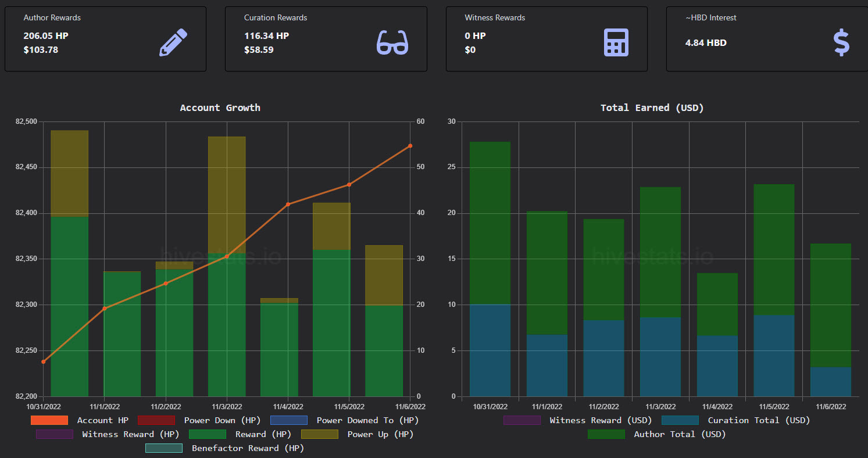
Task: Click the ~HBD Interest card heading
Action: coord(711,17)
